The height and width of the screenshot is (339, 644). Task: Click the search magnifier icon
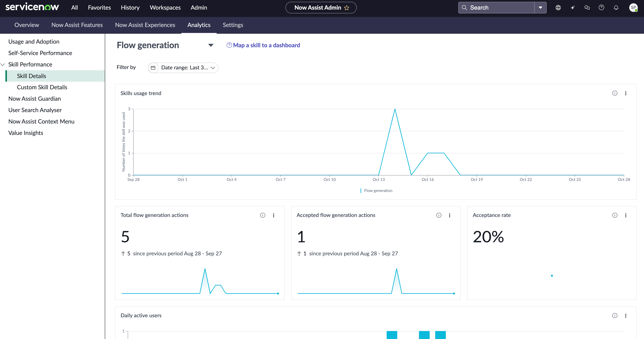[x=464, y=7]
